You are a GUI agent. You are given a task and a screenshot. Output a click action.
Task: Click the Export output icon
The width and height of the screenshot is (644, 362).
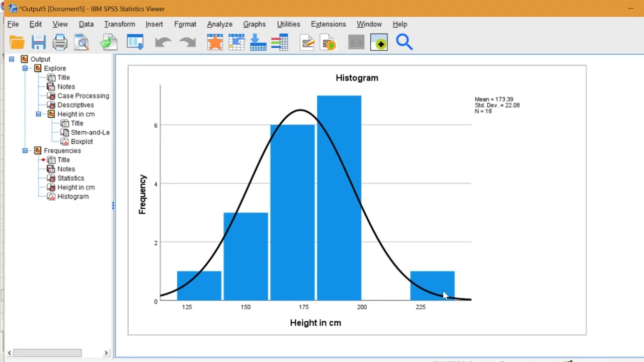(x=108, y=43)
